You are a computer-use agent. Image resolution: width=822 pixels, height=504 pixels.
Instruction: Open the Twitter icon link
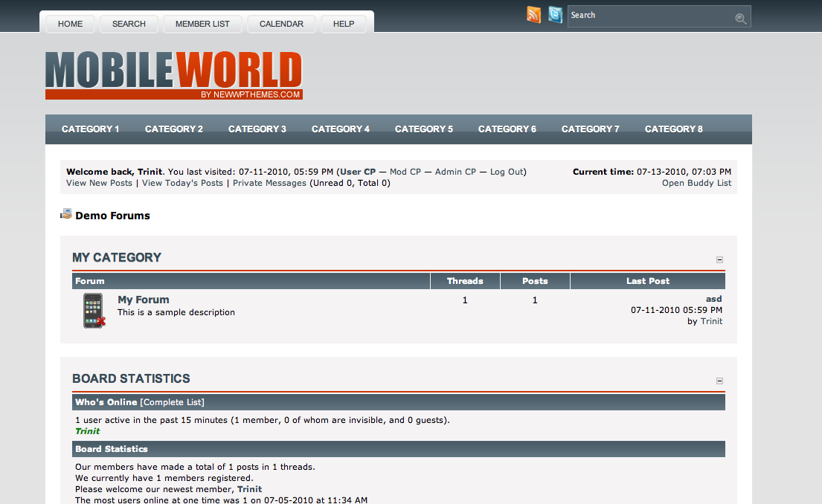[x=555, y=15]
